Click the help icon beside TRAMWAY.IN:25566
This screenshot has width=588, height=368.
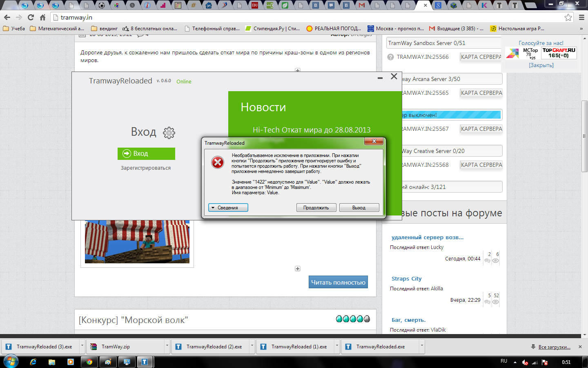pos(390,57)
